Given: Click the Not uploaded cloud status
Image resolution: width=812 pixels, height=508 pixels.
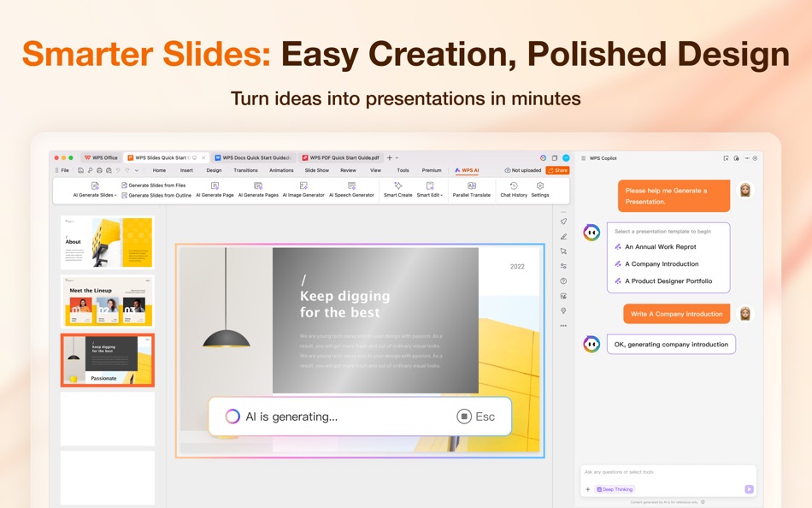Looking at the screenshot, I should tap(523, 170).
